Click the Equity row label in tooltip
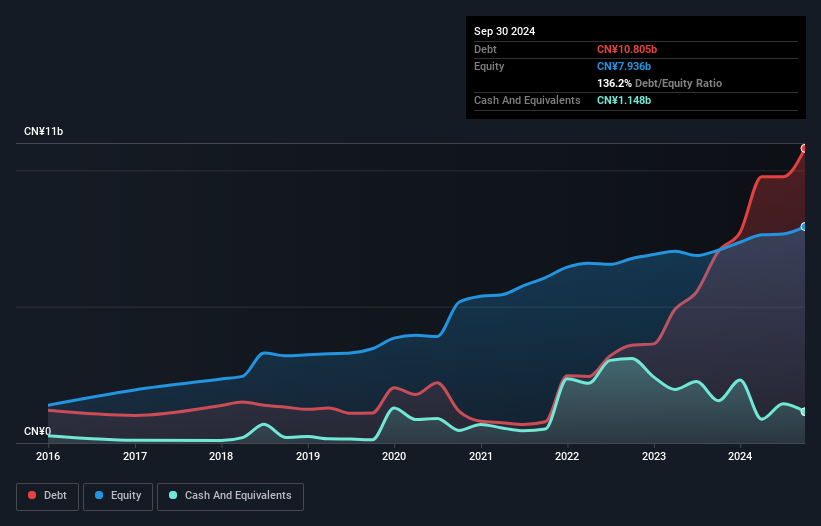This screenshot has width=821, height=526. [489, 66]
